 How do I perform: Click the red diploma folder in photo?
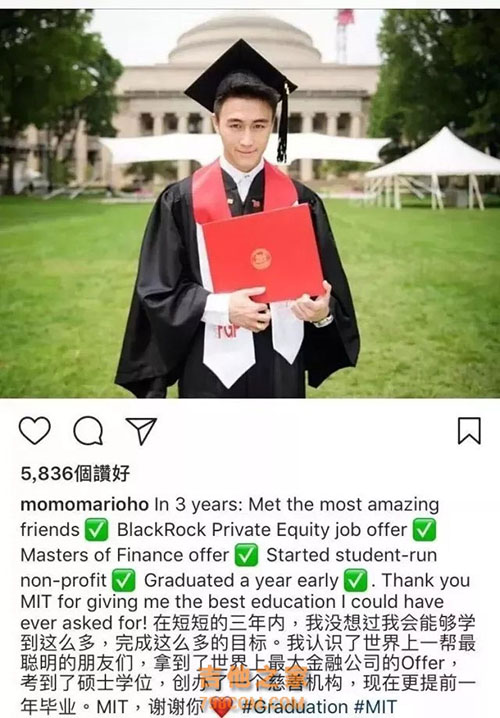click(263, 253)
